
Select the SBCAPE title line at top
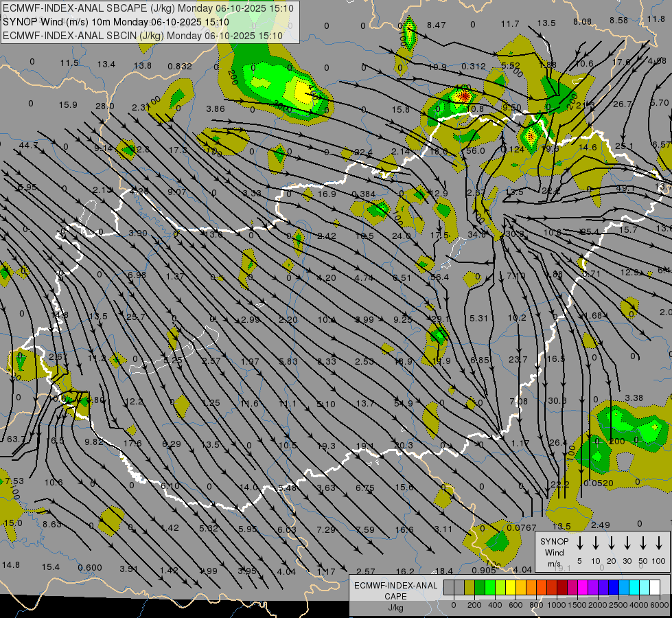[x=148, y=8]
